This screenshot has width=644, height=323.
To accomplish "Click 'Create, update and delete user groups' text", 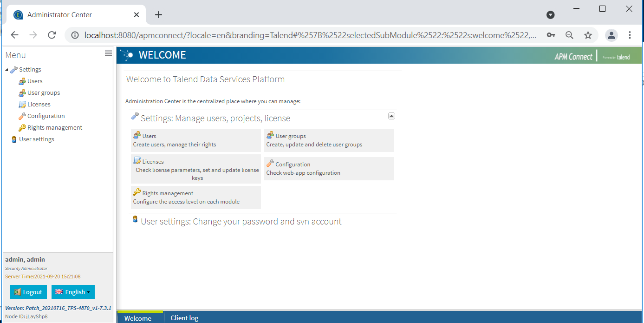I will click(x=314, y=145).
